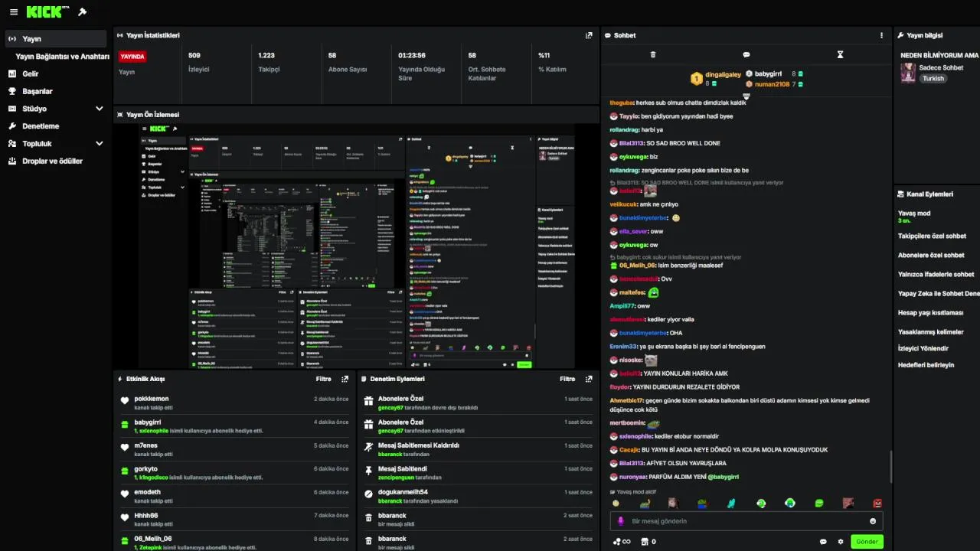Pop out the Yayın İstatistikleri panel
Screen dimensions: 980x551
click(589, 35)
